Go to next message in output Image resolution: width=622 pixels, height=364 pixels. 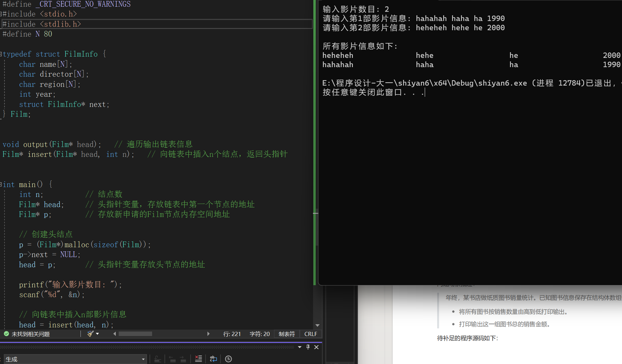(x=183, y=359)
